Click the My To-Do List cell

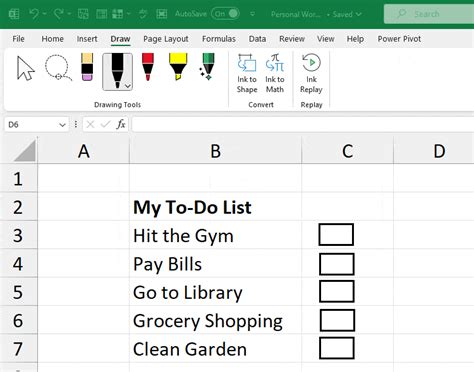215,207
